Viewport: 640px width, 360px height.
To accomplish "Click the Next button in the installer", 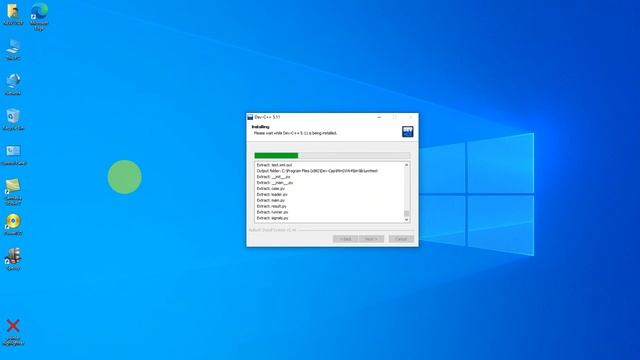I will (371, 239).
